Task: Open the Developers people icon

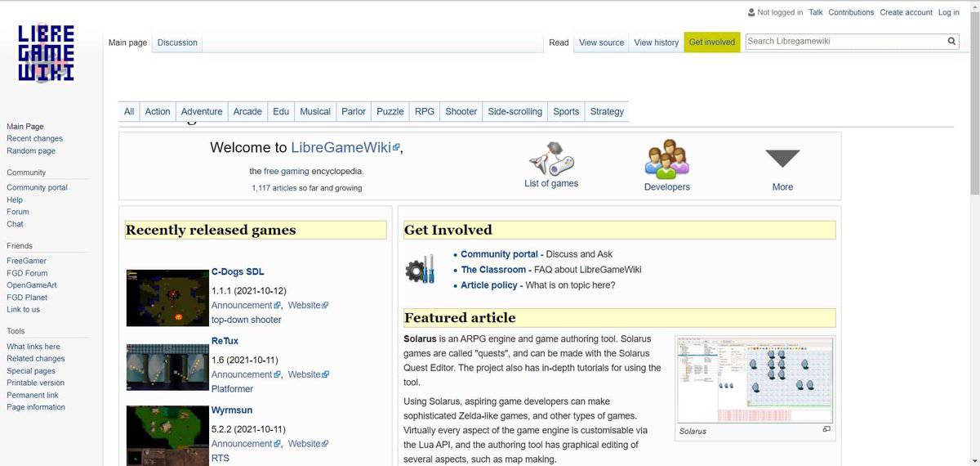Action: click(667, 159)
